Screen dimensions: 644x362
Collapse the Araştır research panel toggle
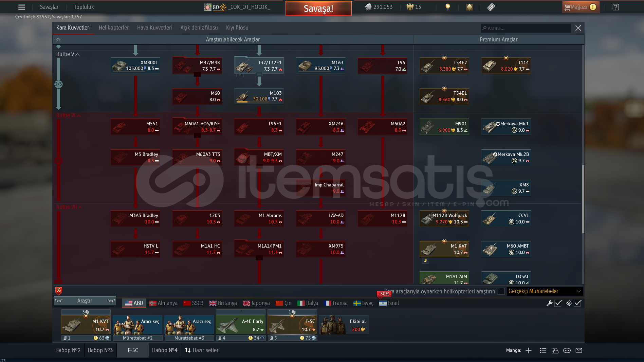click(85, 301)
